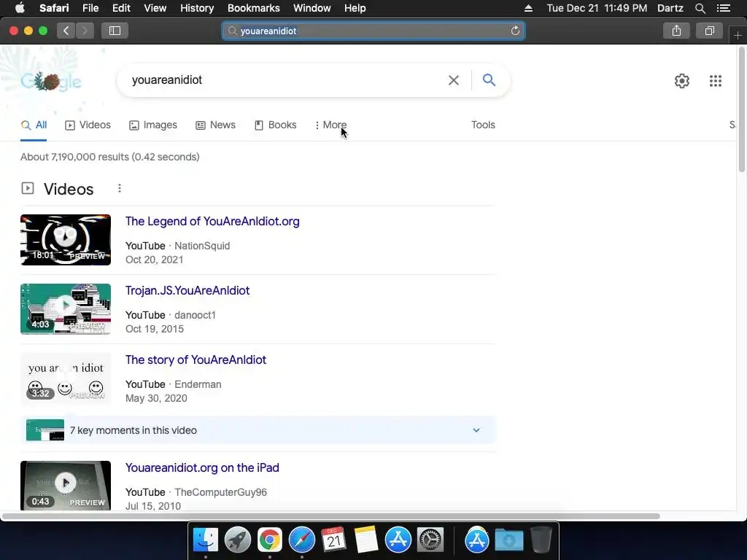Screen dimensions: 747x560
Task: Switch to the News results tab
Action: [x=215, y=125]
